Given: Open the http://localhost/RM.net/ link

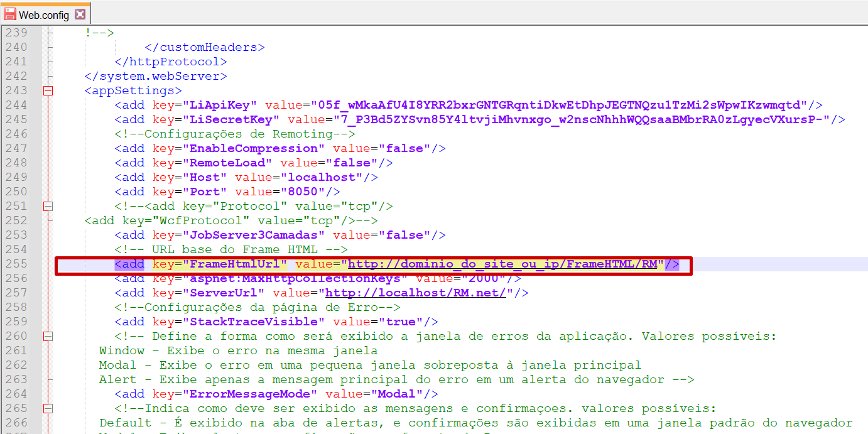Looking at the screenshot, I should coord(416,293).
